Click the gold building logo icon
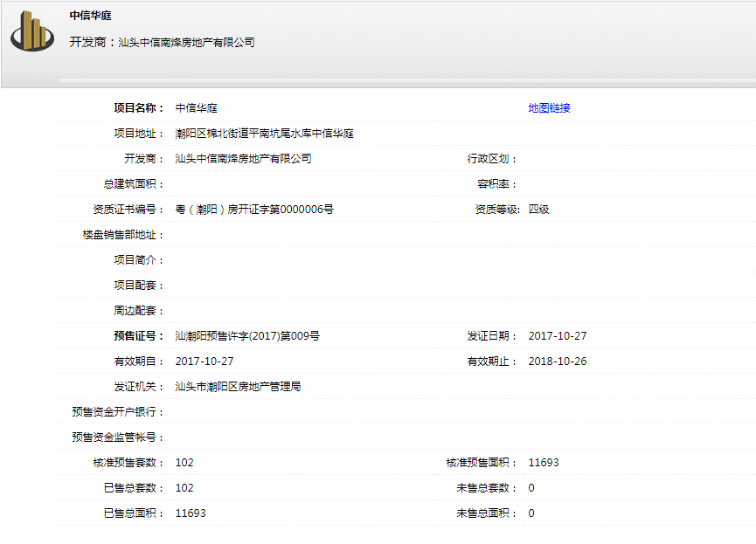The image size is (756, 544). (x=32, y=32)
